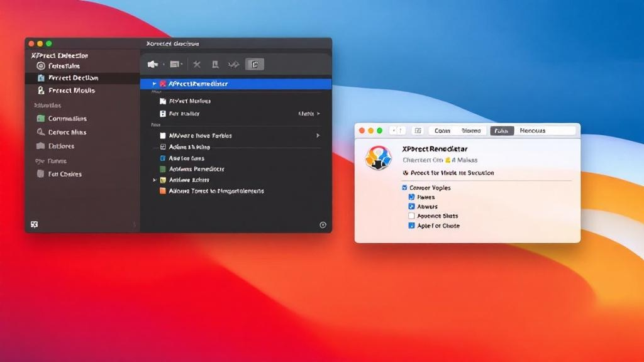Image resolution: width=644 pixels, height=362 pixels.
Task: Disable the Abwers checkbox
Action: pyautogui.click(x=413, y=206)
